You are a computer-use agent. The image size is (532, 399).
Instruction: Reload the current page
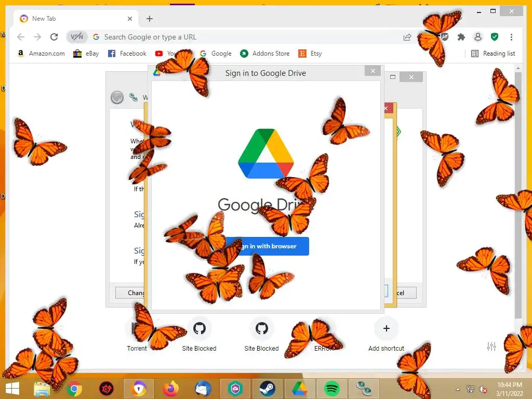[x=54, y=37]
